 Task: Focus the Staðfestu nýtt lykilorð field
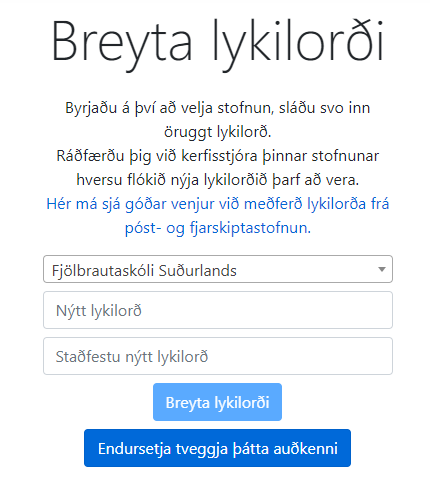click(x=218, y=356)
